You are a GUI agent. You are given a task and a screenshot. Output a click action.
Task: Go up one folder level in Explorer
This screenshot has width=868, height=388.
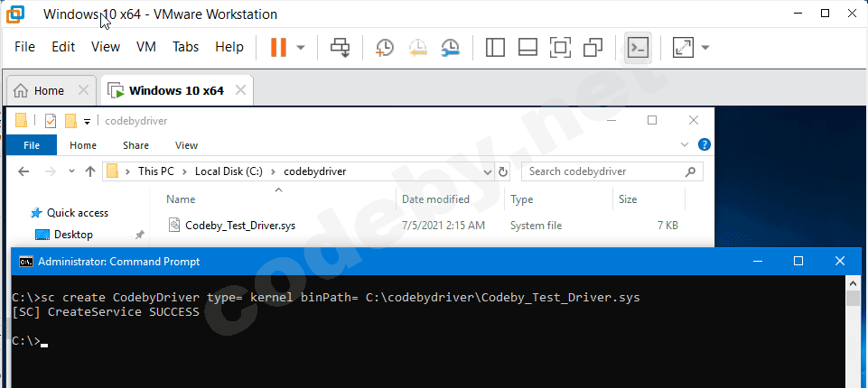pos(90,171)
